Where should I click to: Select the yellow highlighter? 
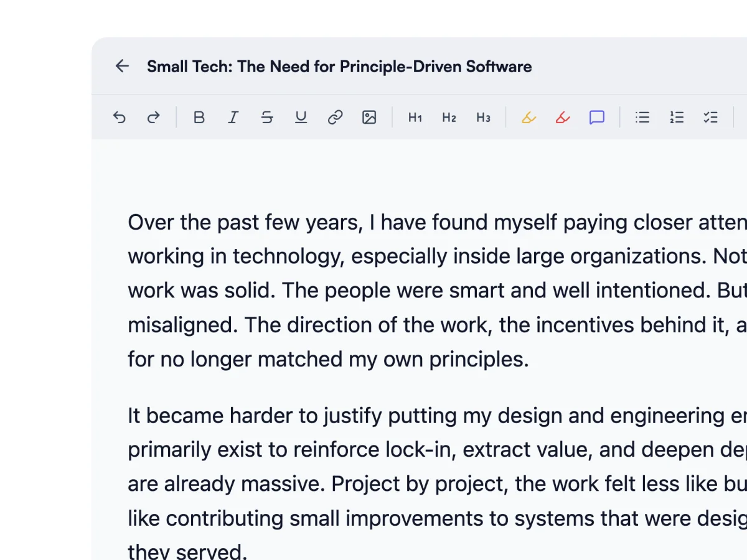click(x=529, y=117)
